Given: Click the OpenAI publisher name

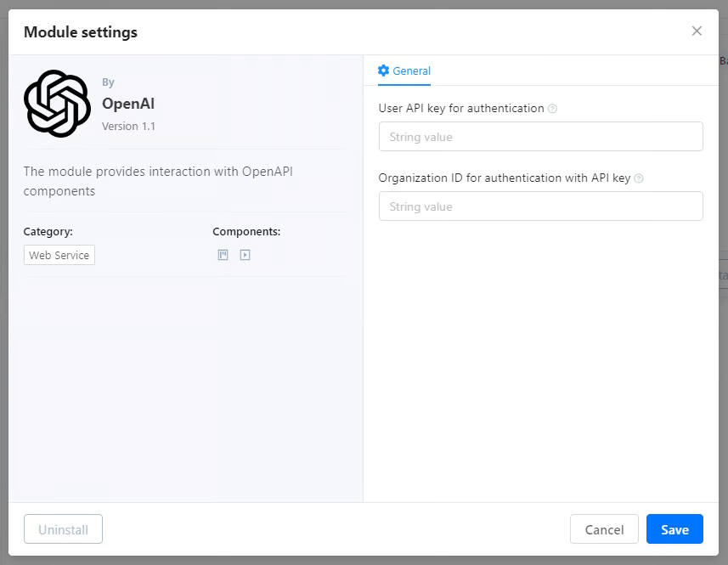Looking at the screenshot, I should [x=128, y=104].
